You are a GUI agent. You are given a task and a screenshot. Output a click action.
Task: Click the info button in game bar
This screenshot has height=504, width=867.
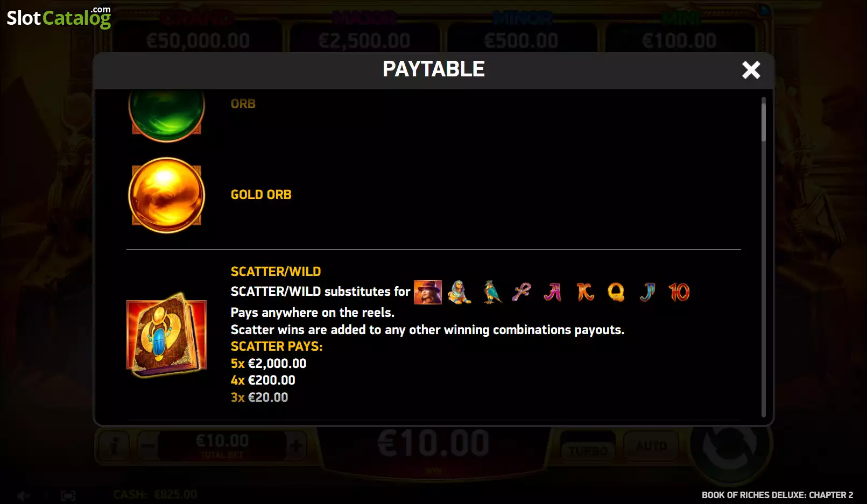click(113, 446)
